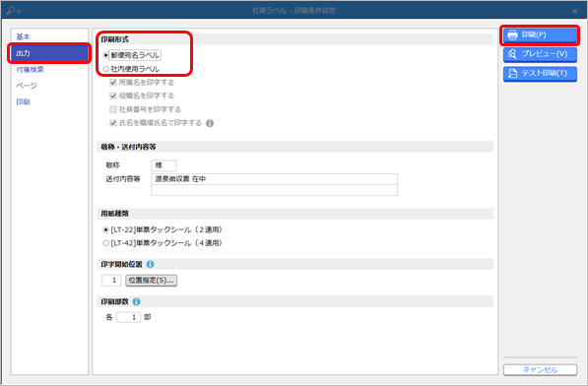Click the キャンセル button
Viewport: 588px width, 386px height.
click(x=540, y=369)
